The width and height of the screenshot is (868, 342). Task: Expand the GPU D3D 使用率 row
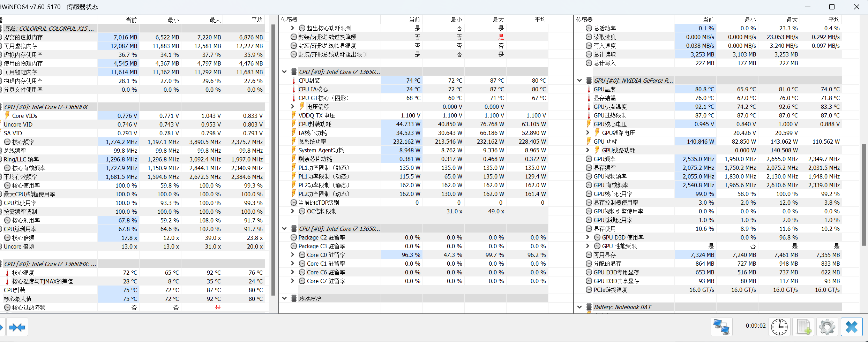[x=588, y=237]
